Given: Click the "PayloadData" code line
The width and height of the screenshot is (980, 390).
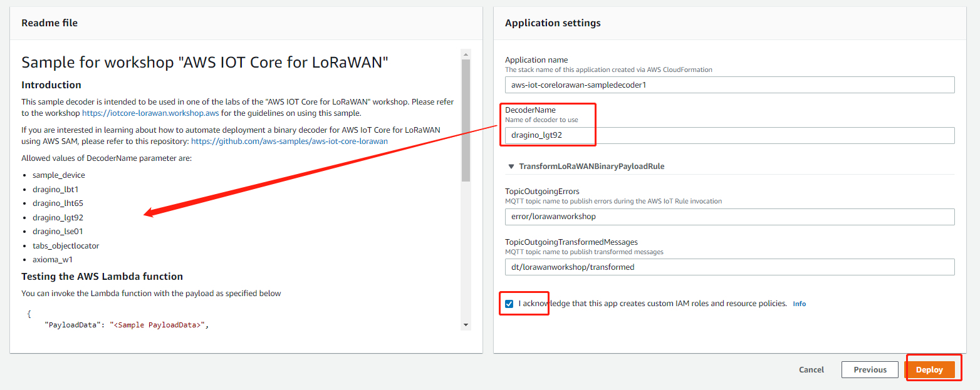Looking at the screenshot, I should pos(126,325).
